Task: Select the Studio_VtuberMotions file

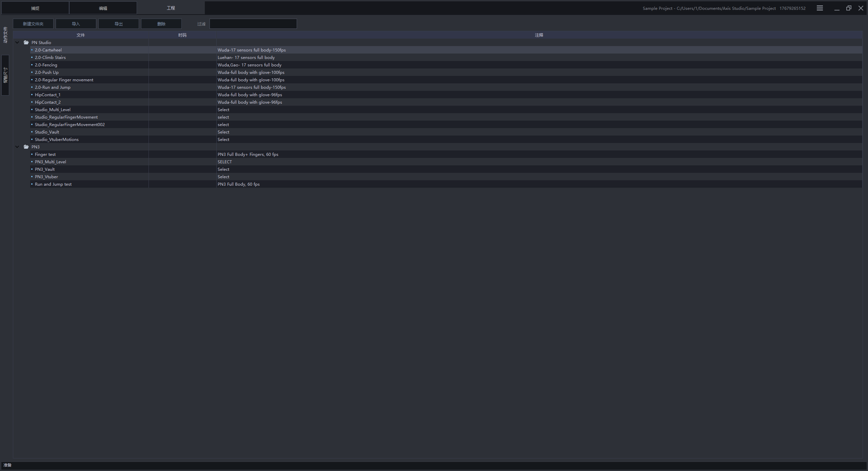Action: [x=57, y=139]
